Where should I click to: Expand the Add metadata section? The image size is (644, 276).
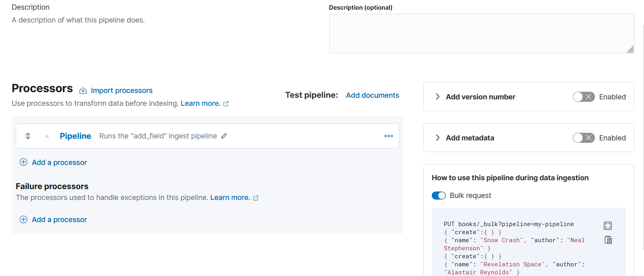438,138
